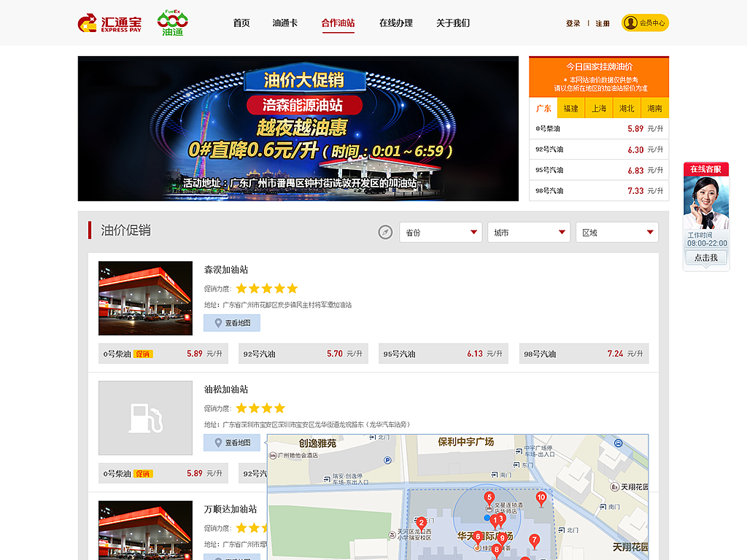
Task: Open the 万顺达加油站 station photo
Action: [x=145, y=530]
